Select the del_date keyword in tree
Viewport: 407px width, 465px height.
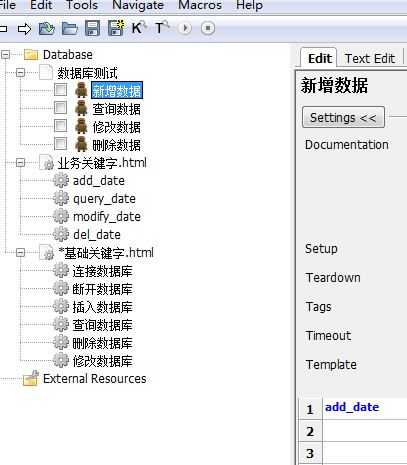click(x=97, y=235)
